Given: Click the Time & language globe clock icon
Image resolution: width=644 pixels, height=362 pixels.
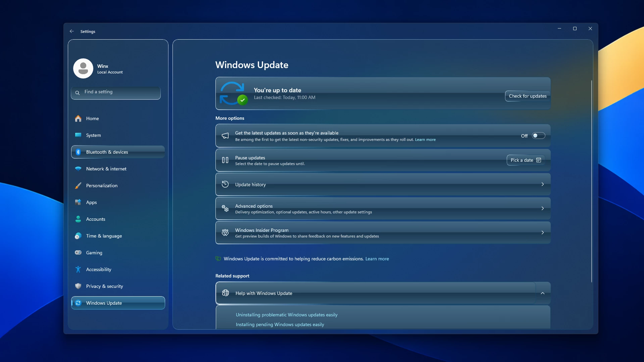Looking at the screenshot, I should [x=78, y=236].
